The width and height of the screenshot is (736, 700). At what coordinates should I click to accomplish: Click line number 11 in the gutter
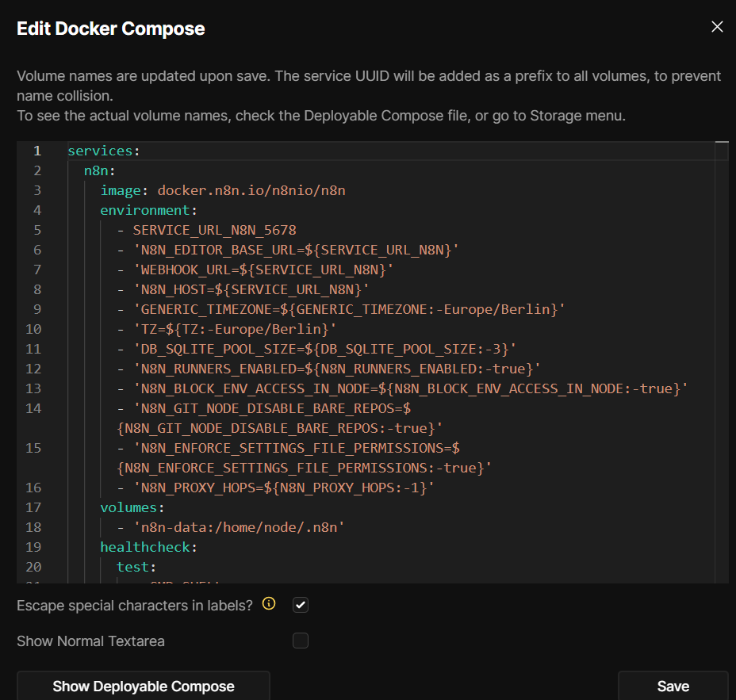tap(33, 349)
